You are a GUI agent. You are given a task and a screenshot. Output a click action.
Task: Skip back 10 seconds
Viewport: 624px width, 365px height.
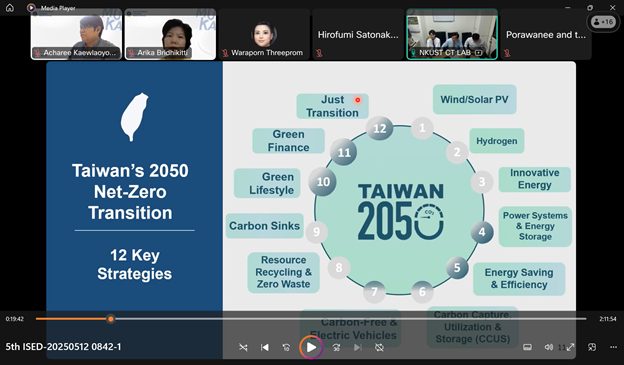[286, 347]
